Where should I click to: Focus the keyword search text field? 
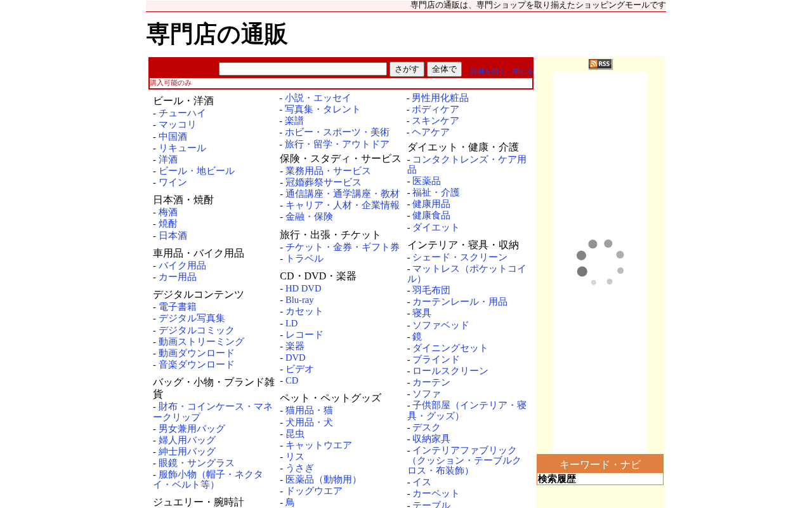click(303, 69)
